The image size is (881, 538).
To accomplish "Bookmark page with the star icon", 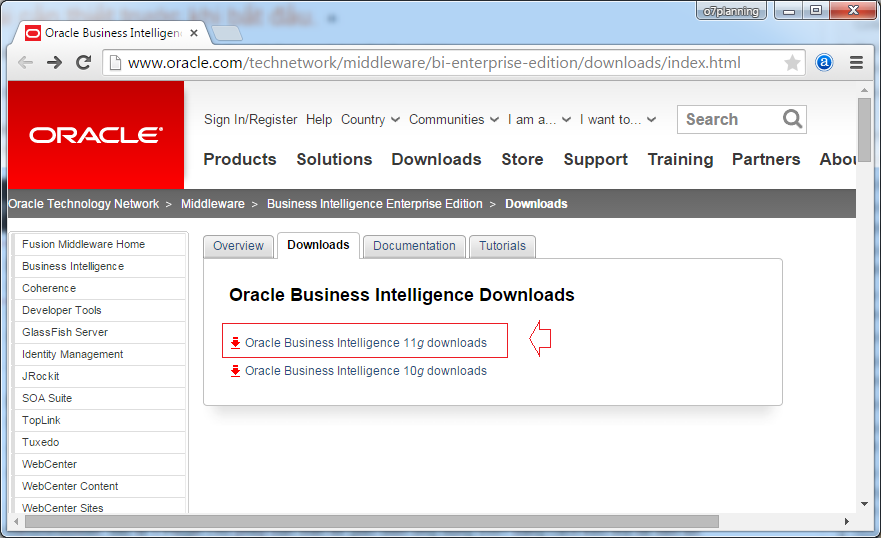I will (792, 62).
